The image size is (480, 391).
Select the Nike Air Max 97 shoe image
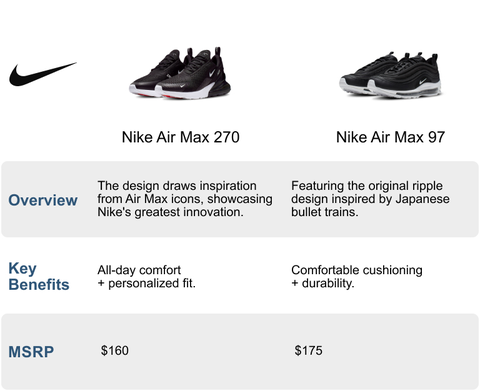click(390, 75)
